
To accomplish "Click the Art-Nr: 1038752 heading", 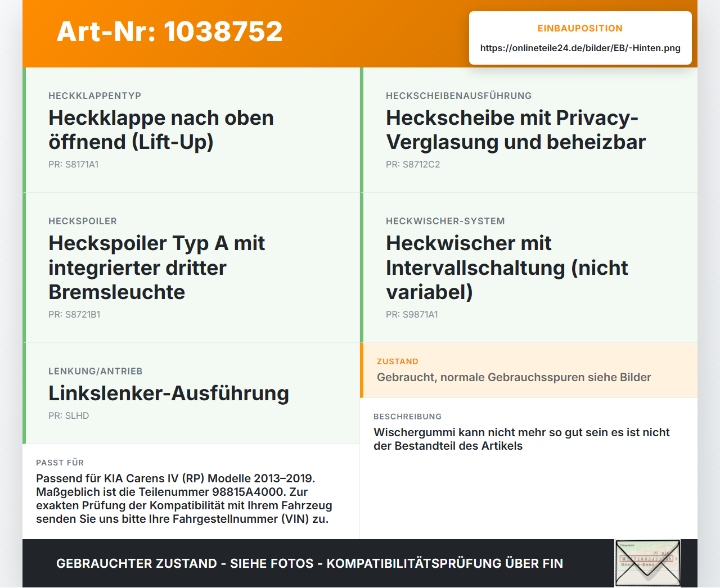I will point(169,31).
